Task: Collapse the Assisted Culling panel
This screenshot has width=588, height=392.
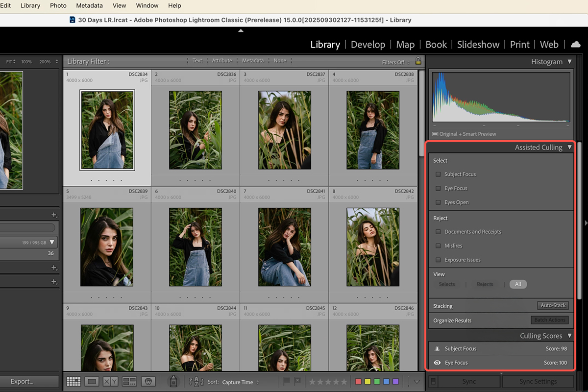Action: 569,147
